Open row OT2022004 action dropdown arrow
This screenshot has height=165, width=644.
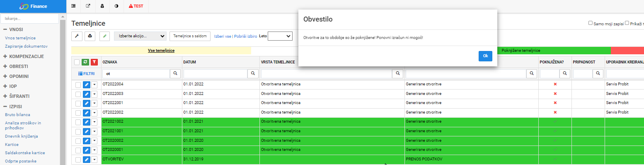[94, 85]
